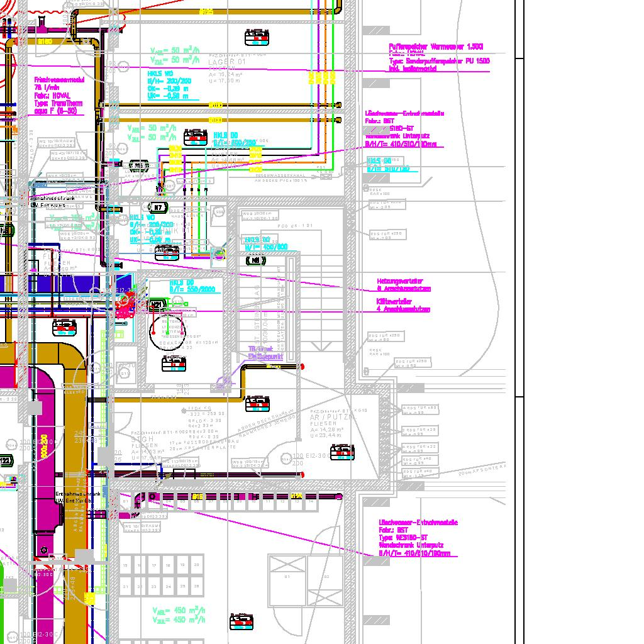Click the purple Einlasspunkt label
Screen dimensions: 644x644
tap(265, 353)
